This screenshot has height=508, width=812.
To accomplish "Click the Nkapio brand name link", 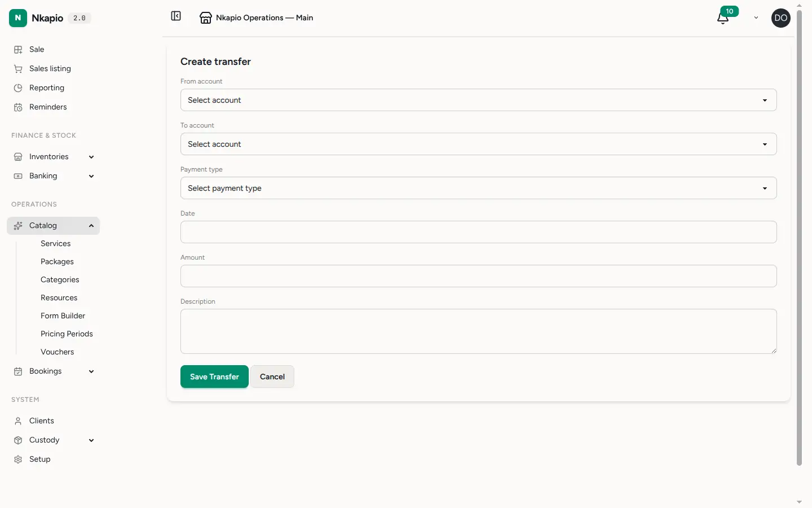I will point(47,18).
